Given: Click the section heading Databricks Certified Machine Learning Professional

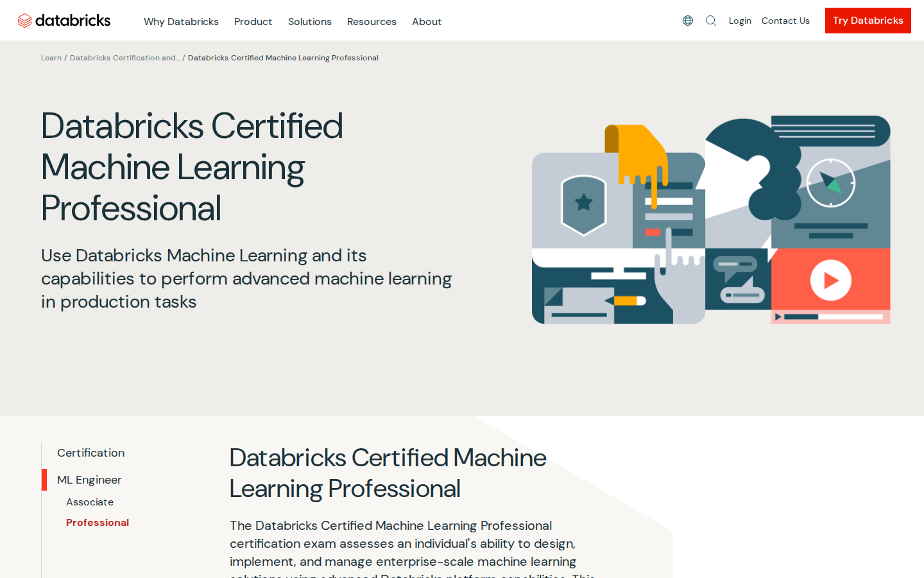Looking at the screenshot, I should (388, 473).
